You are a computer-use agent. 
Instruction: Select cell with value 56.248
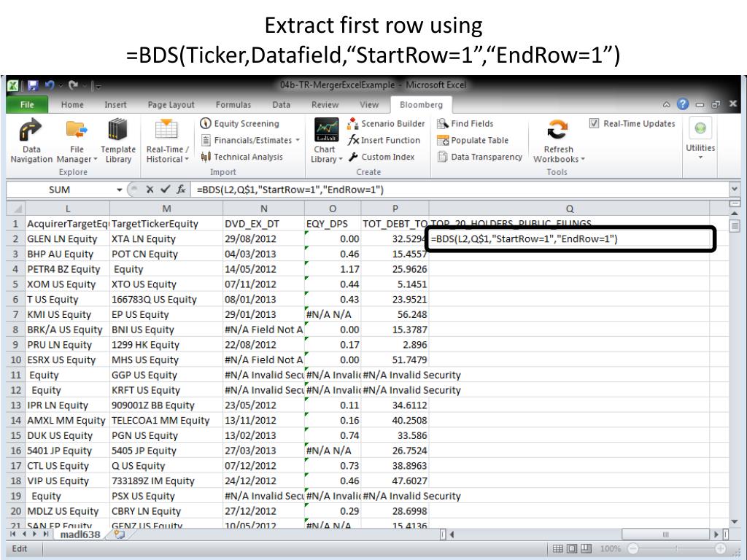pos(395,315)
